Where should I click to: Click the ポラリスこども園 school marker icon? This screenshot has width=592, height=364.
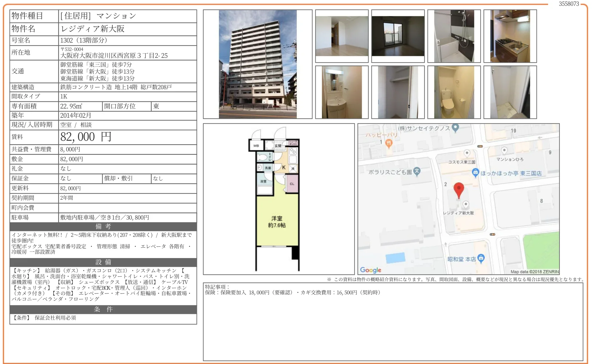point(417,171)
